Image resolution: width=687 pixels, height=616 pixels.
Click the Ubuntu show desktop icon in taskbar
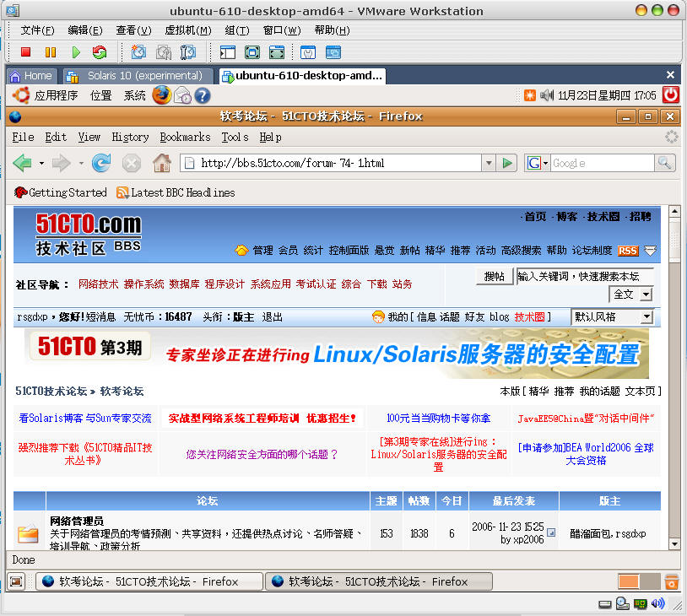(x=16, y=581)
